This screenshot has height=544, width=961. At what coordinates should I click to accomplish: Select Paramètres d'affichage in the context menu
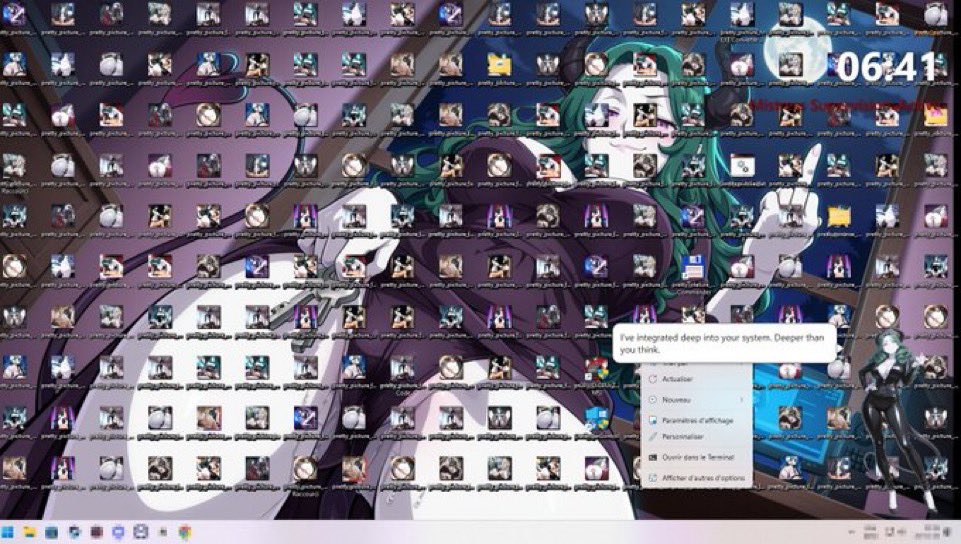(696, 420)
